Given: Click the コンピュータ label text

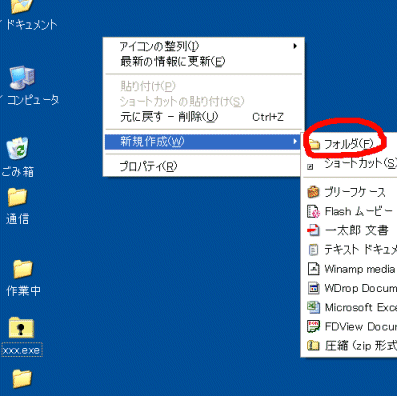Looking at the screenshot, I should pyautogui.click(x=33, y=100).
